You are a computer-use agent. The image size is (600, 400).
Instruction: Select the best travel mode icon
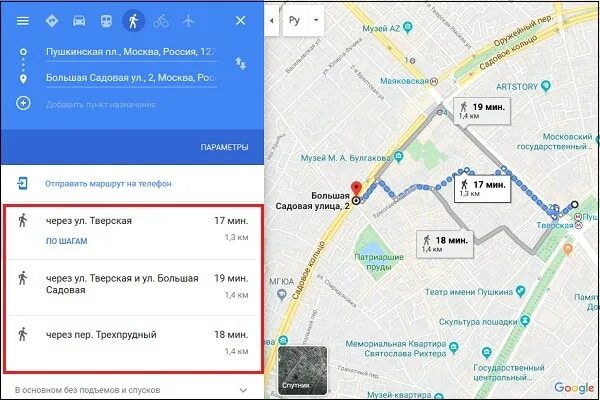click(52, 21)
